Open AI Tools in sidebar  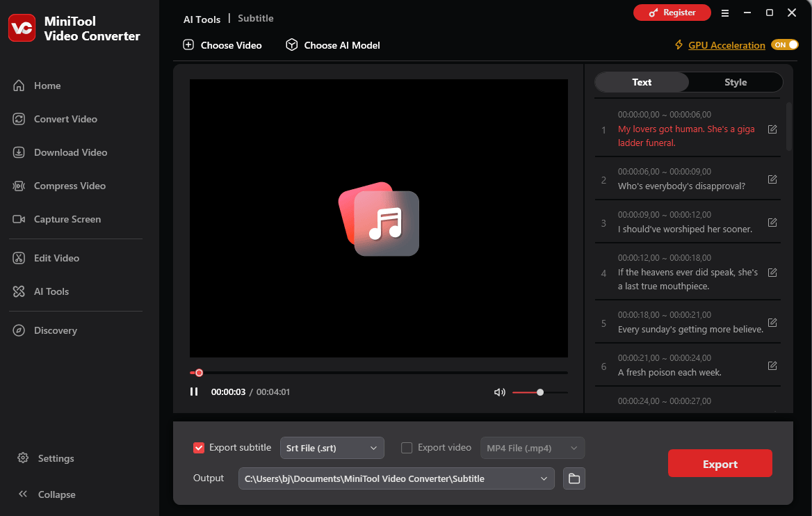coord(40,291)
